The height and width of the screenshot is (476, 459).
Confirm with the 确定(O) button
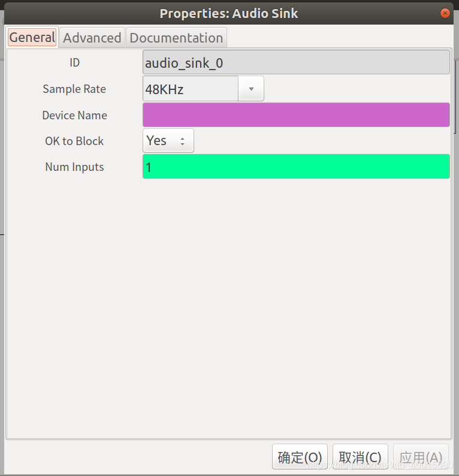click(x=300, y=457)
